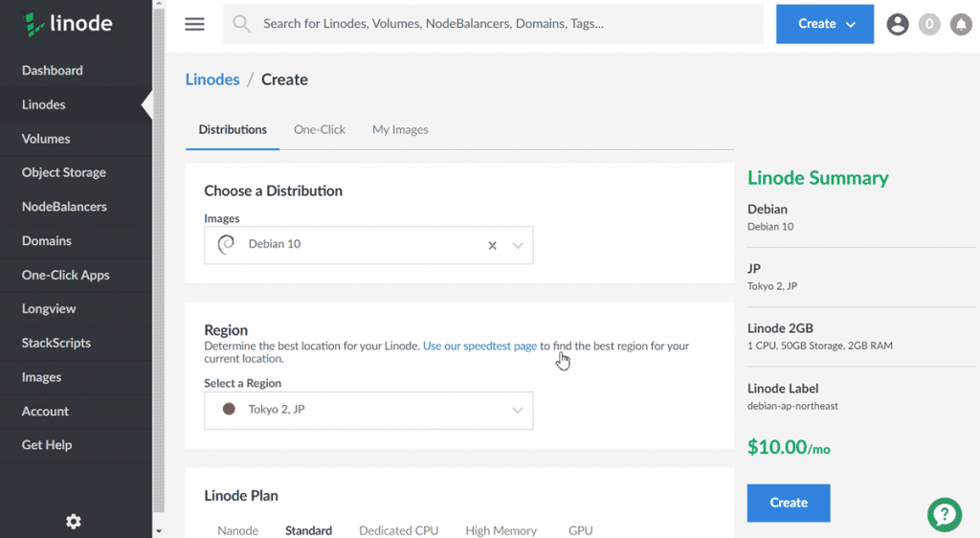Open the speedtest page link
This screenshot has width=980, height=538.
click(x=479, y=347)
